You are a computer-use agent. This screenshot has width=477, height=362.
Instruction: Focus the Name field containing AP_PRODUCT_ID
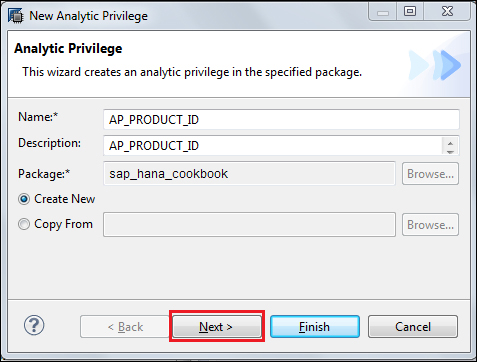click(x=281, y=119)
